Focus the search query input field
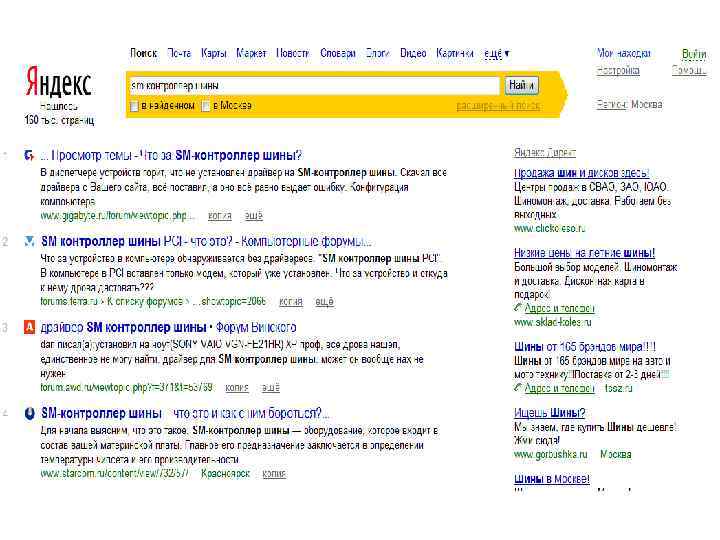The width and height of the screenshot is (720, 540). (314, 86)
